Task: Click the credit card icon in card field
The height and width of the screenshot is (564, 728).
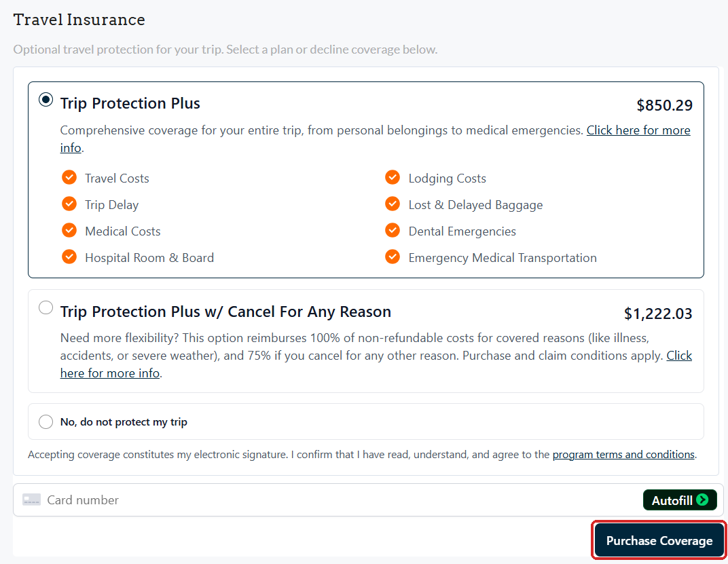Action: point(31,500)
